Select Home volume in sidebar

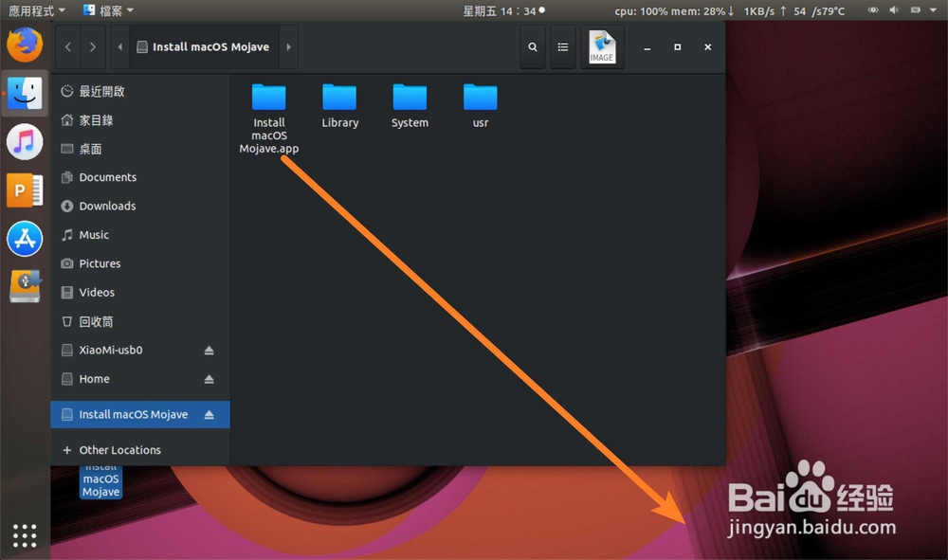(140, 379)
